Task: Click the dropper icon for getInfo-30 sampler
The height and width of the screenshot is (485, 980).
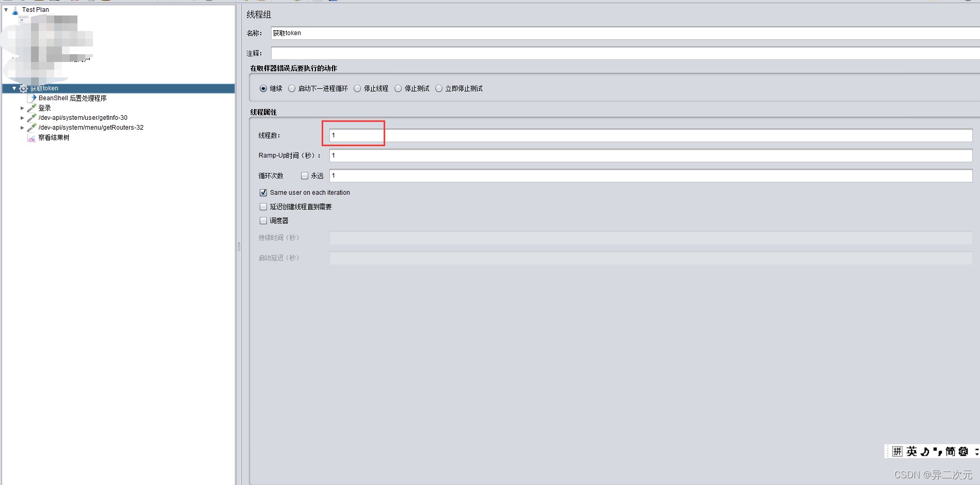Action: pyautogui.click(x=32, y=118)
